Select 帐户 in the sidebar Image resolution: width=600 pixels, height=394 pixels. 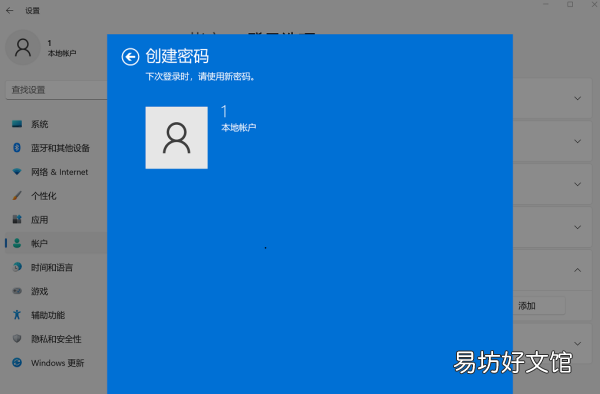(56, 243)
